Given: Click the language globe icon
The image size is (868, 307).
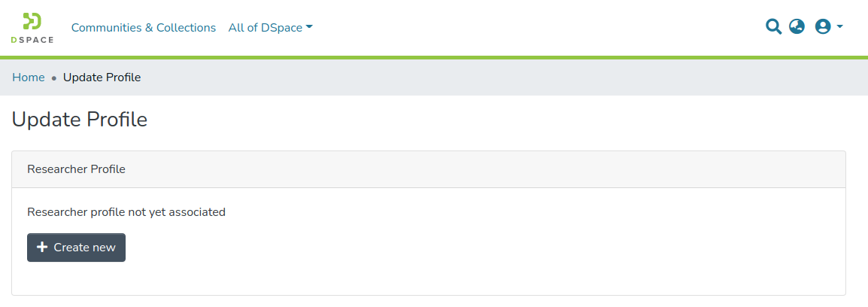Looking at the screenshot, I should click(x=797, y=27).
